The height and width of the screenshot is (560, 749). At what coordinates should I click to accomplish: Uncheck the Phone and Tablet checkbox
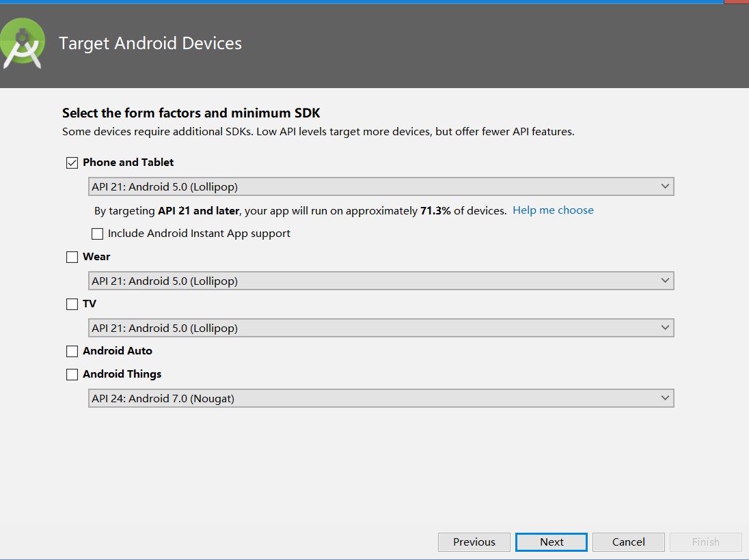(x=72, y=163)
